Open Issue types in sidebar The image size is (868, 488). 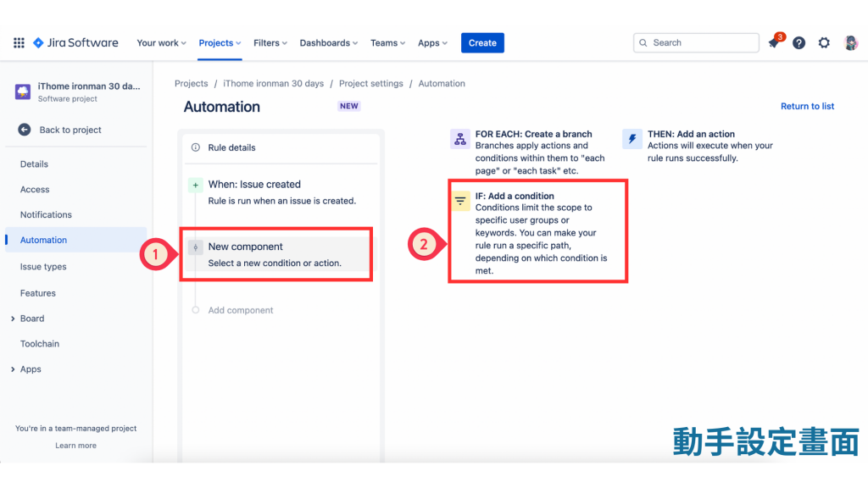click(43, 267)
